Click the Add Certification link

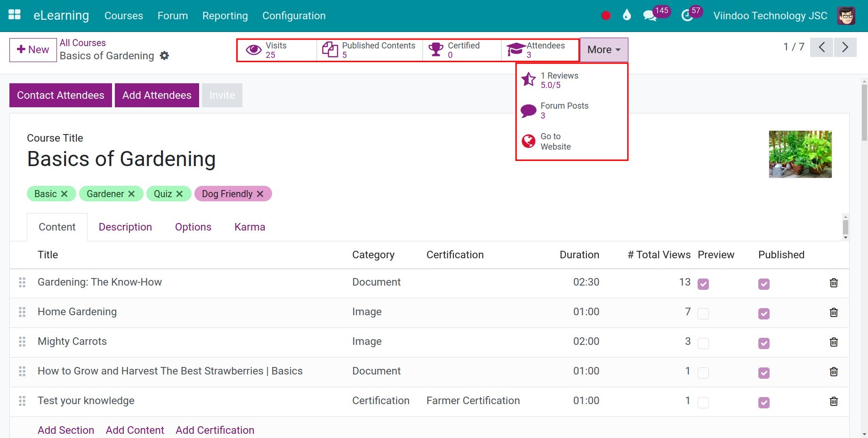(215, 430)
